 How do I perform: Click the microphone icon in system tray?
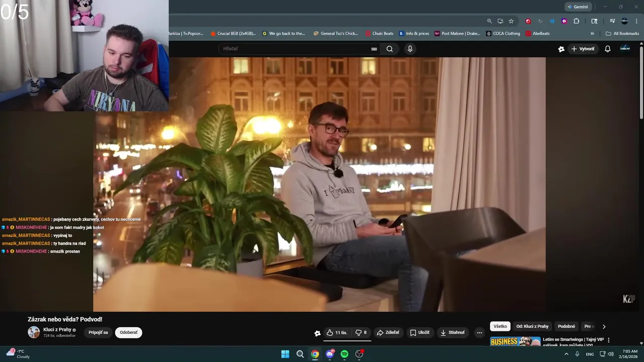[x=577, y=354]
